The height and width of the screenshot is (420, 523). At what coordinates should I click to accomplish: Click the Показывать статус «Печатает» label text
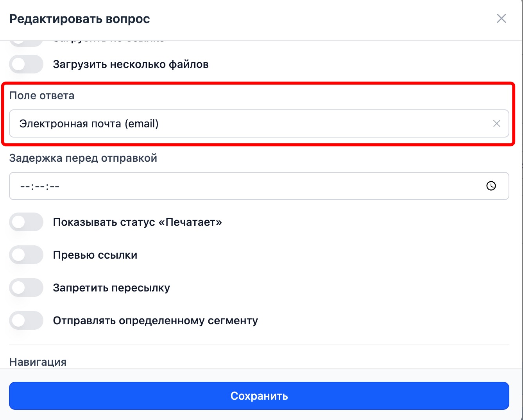tap(137, 222)
